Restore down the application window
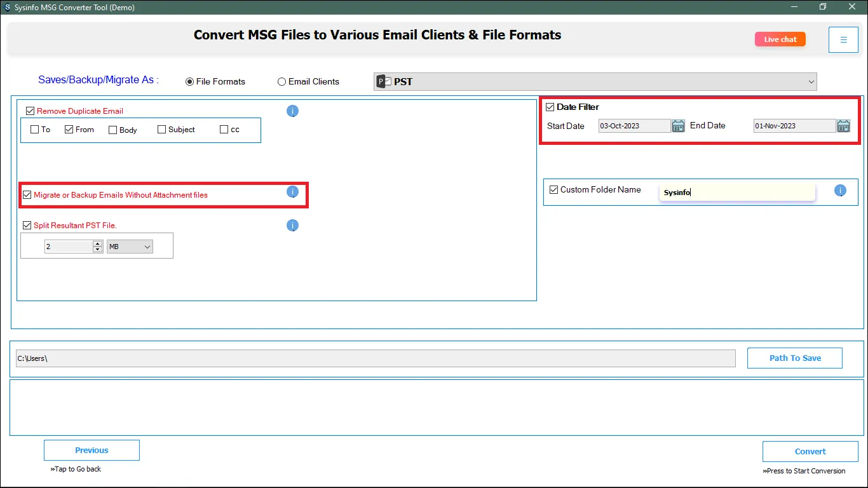The height and width of the screenshot is (488, 868). [x=823, y=7]
